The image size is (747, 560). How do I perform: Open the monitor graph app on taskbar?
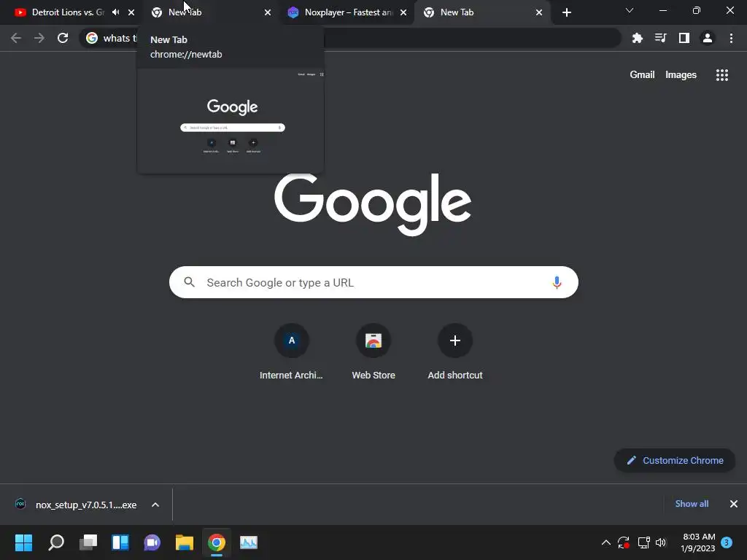[x=249, y=542]
